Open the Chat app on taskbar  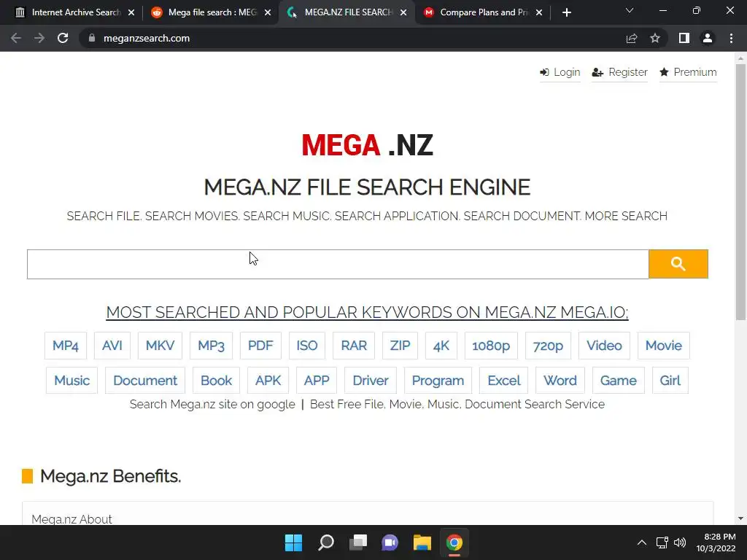point(390,542)
